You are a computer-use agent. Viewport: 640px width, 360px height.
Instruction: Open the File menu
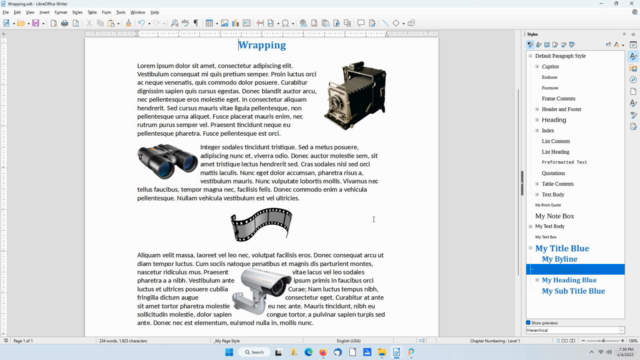click(x=5, y=12)
